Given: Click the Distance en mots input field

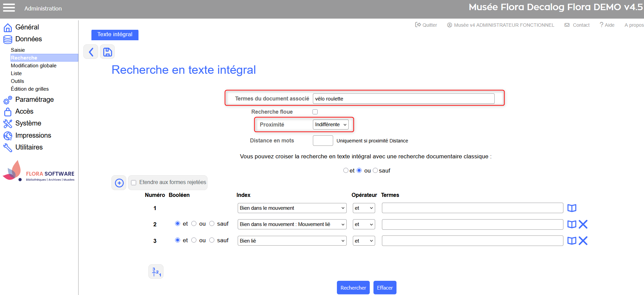Looking at the screenshot, I should coord(323,141).
